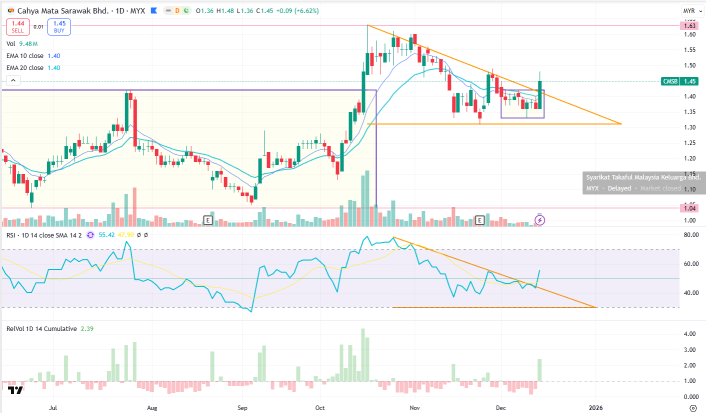
Task: Click the TradingView logo in the corner
Action: click(15, 390)
